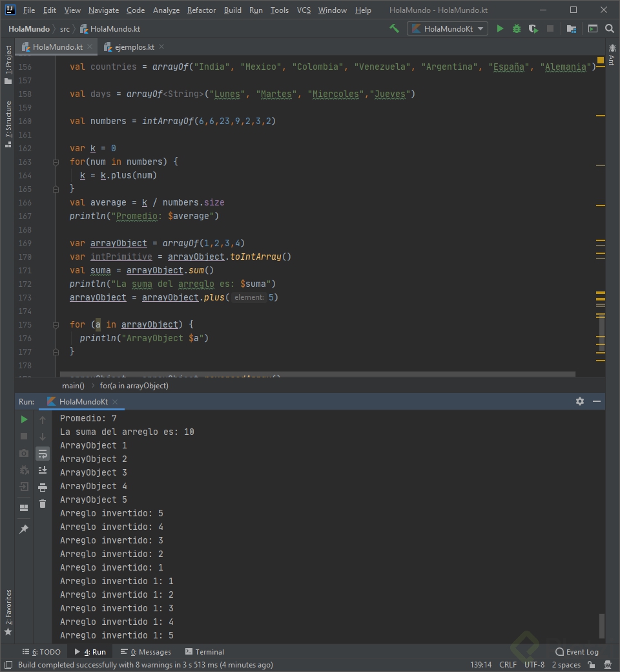Click the CRLF line separator in status bar
This screenshot has height=672, width=620.
point(508,665)
